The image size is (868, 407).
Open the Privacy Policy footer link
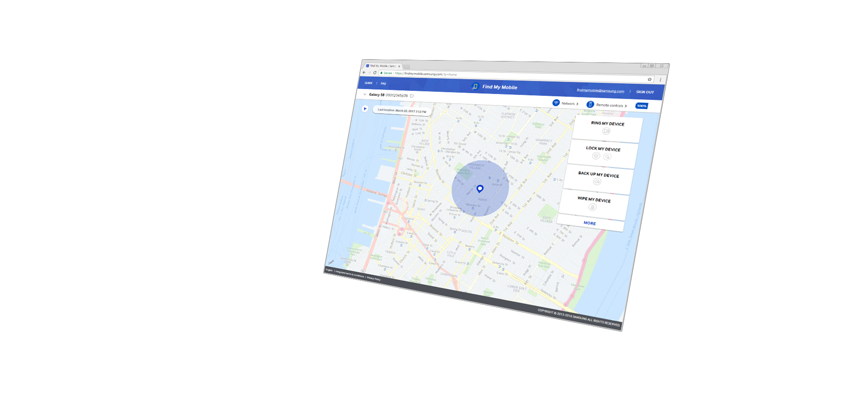(374, 279)
